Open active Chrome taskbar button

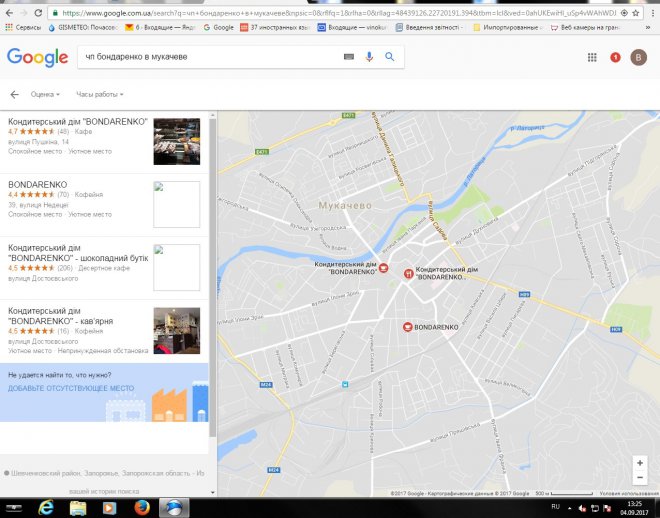tap(174, 508)
